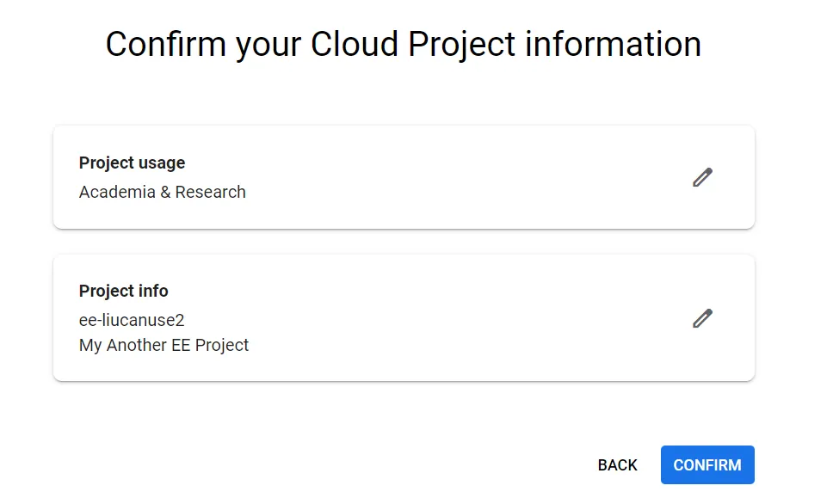This screenshot has height=504, width=833.
Task: Click the pencil icon beside Project info
Action: tap(702, 318)
